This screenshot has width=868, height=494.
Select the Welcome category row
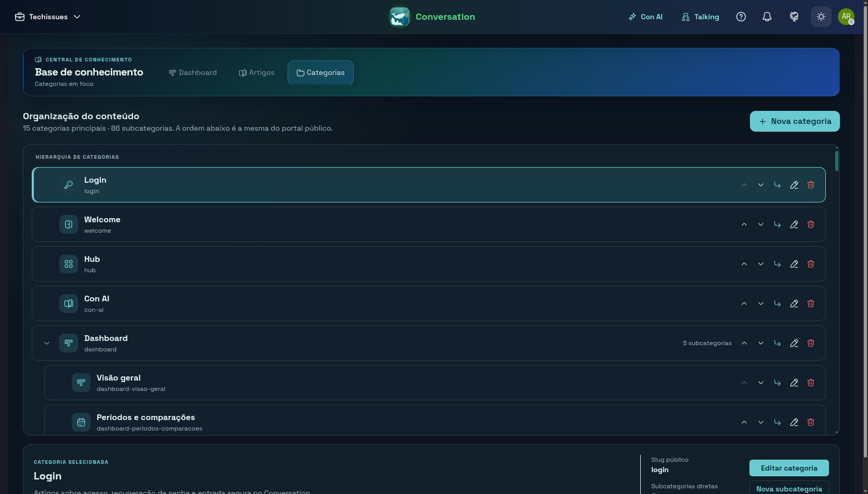(x=429, y=224)
